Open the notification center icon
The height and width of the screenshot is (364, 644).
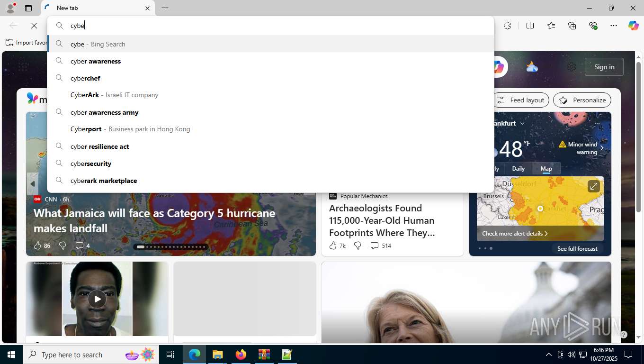628,355
